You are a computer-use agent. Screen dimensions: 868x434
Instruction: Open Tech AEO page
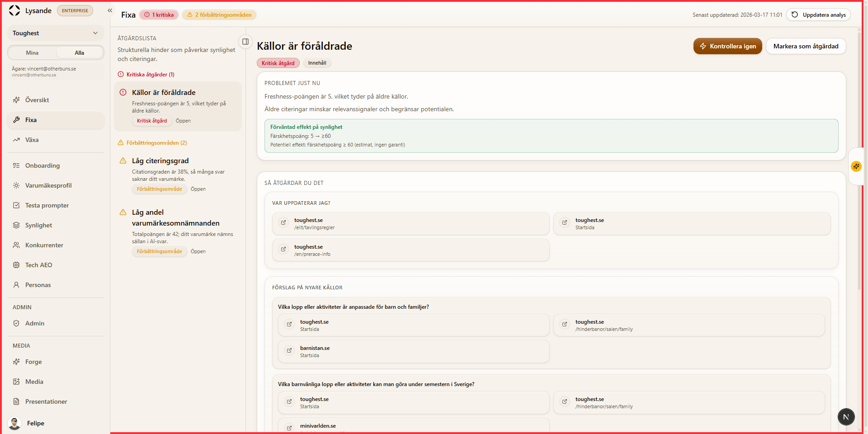56,265
